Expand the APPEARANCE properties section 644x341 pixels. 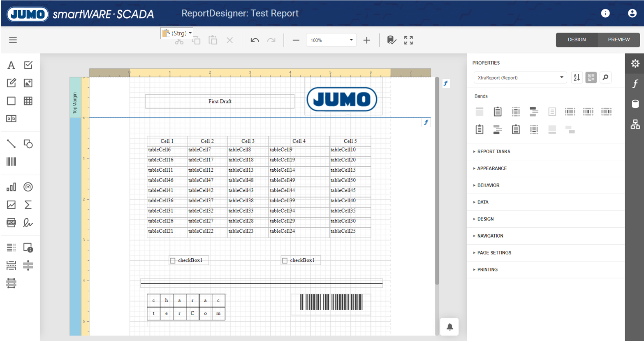pos(492,168)
